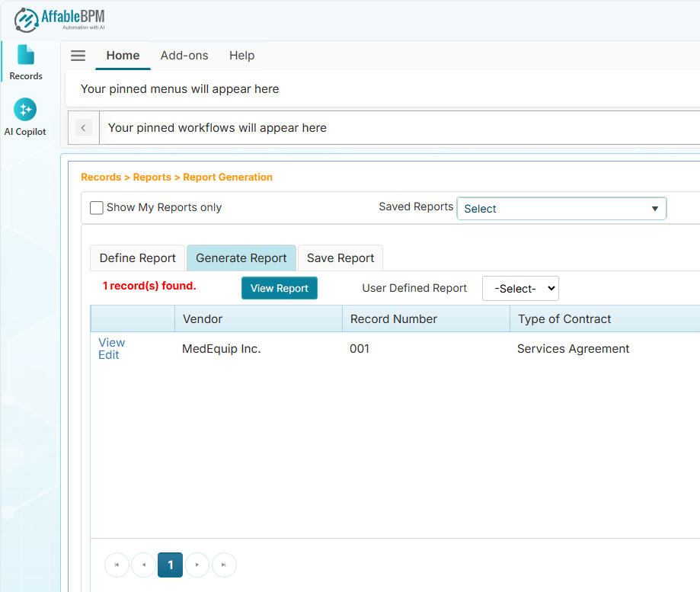Screen dimensions: 700x592
Task: Open the Records sidebar icon
Action: pyautogui.click(x=26, y=62)
